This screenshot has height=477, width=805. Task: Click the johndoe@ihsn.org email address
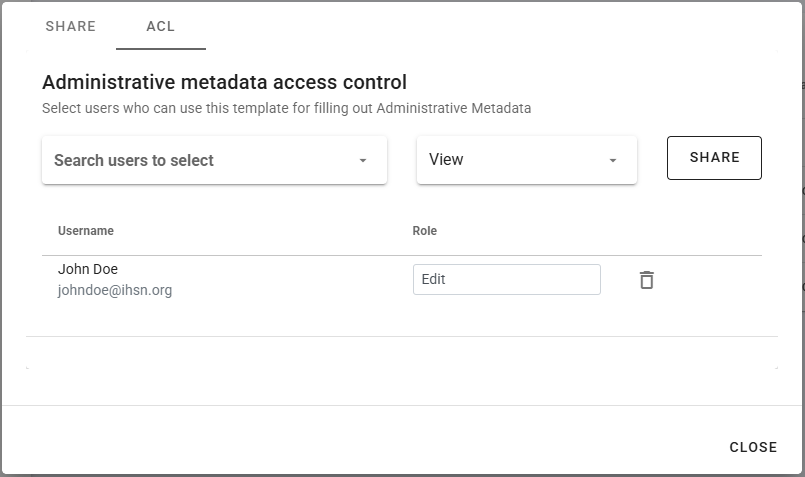pos(115,291)
